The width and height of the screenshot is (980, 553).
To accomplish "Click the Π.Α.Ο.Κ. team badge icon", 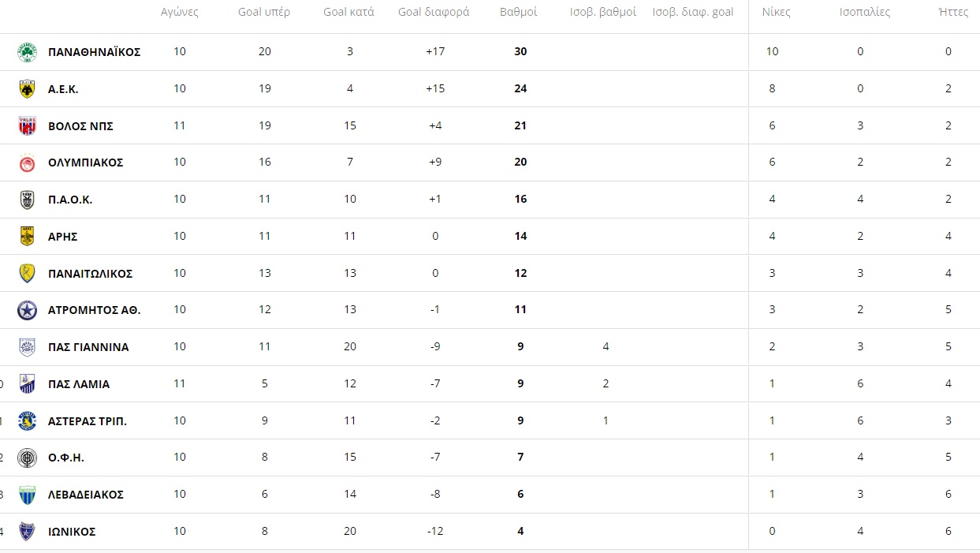I will [28, 200].
